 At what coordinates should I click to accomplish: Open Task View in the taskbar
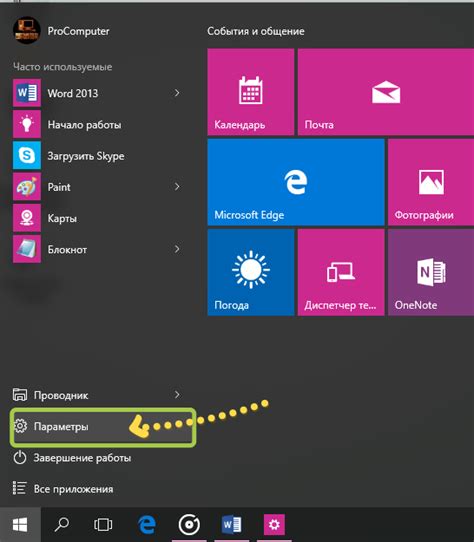[103, 524]
